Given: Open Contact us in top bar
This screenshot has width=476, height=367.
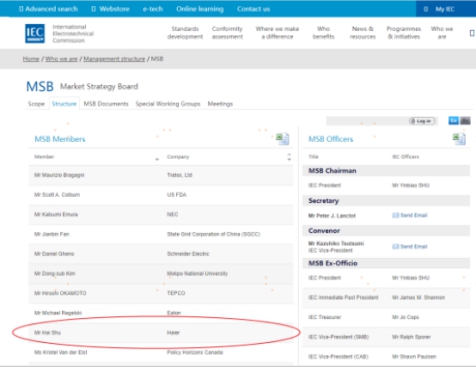Looking at the screenshot, I should [253, 9].
